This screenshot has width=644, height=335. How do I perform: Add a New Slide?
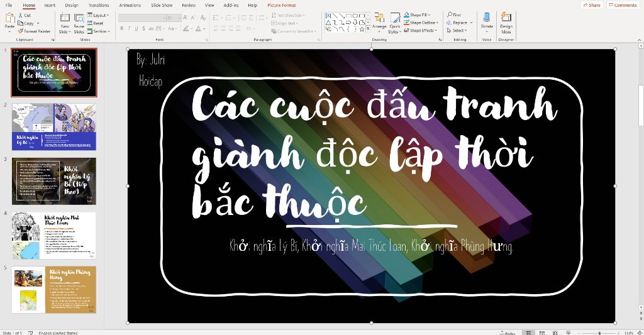coord(65,23)
